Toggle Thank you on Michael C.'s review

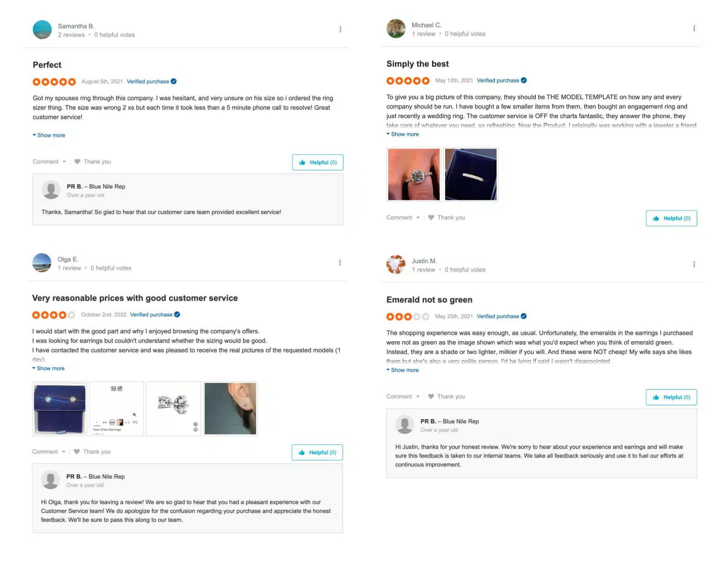click(451, 217)
